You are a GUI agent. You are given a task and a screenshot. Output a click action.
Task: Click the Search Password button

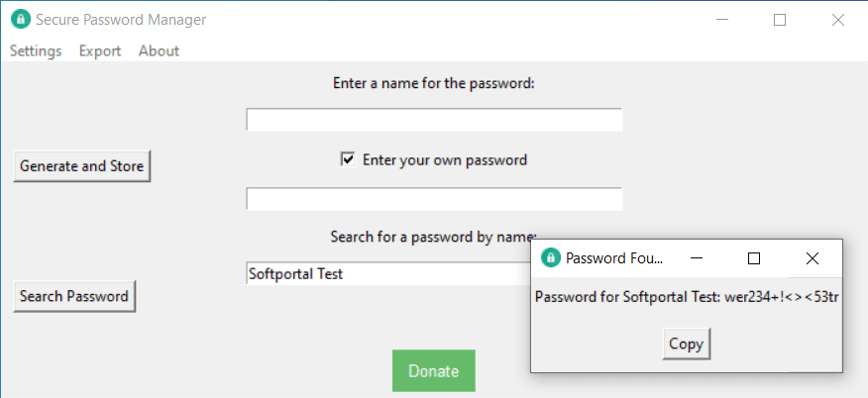click(x=74, y=296)
